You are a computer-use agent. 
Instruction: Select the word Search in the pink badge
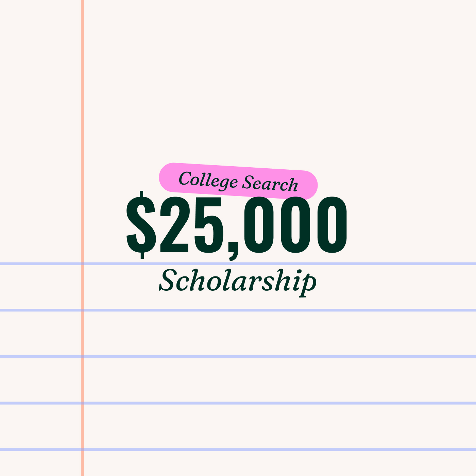[270, 184]
